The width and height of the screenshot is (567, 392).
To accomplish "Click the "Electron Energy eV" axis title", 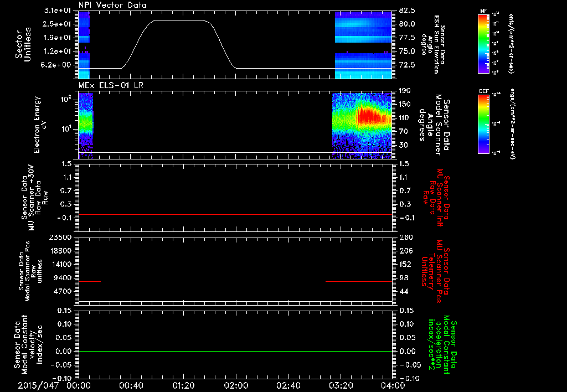I will point(39,125).
